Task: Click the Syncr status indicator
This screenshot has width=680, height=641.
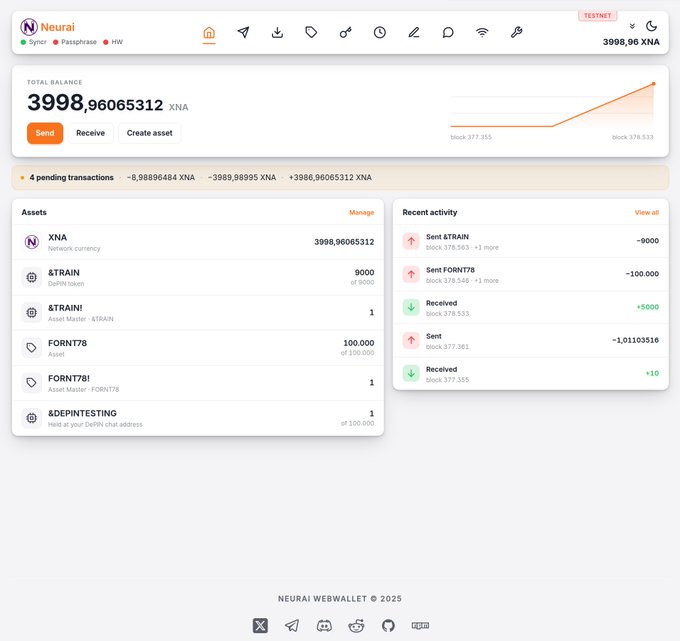Action: [x=33, y=42]
